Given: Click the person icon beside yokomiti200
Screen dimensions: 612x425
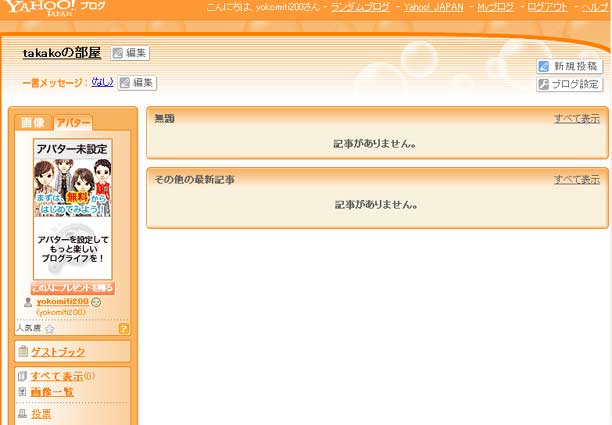Looking at the screenshot, I should [28, 302].
